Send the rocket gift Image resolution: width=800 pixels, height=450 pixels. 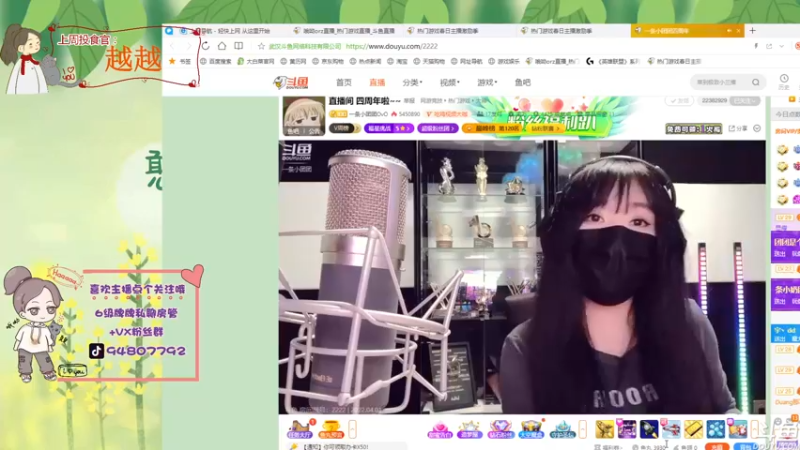[x=649, y=429]
